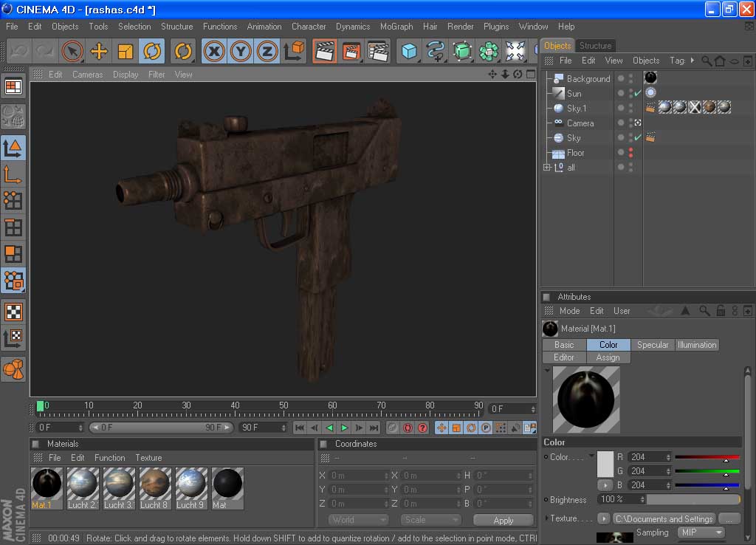Expand the Texture parameter triangle
756x545 pixels.
tap(546, 518)
